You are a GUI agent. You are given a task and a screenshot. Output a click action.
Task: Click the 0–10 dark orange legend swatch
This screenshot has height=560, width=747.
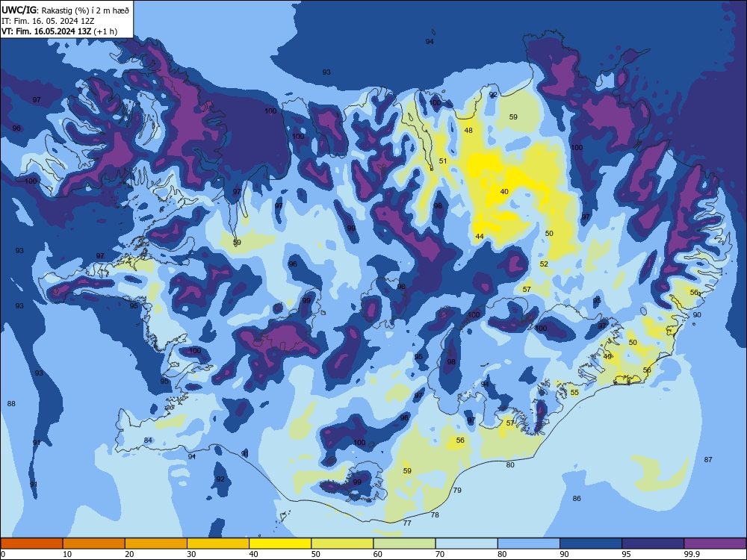point(31,544)
